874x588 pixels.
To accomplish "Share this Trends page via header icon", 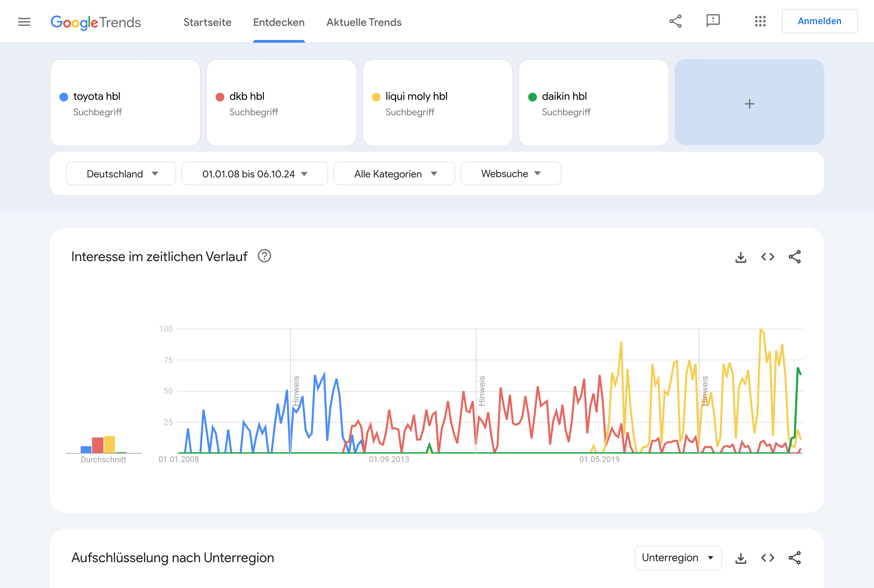I will (x=675, y=22).
